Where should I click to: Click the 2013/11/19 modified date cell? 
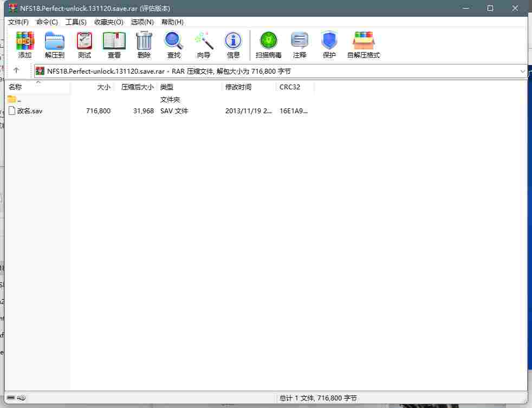(248, 111)
